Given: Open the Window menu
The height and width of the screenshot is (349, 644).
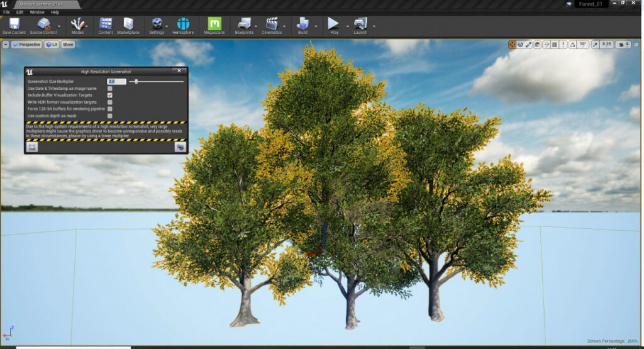Looking at the screenshot, I should pyautogui.click(x=37, y=12).
